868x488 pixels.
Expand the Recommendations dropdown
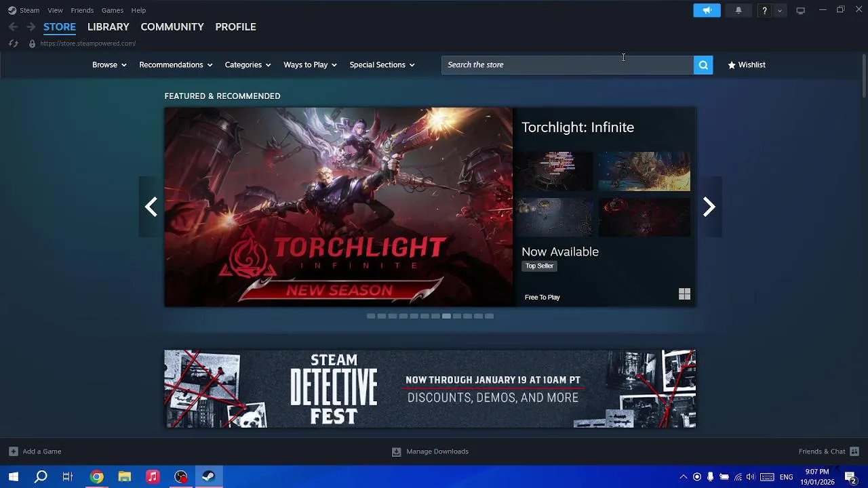point(176,65)
